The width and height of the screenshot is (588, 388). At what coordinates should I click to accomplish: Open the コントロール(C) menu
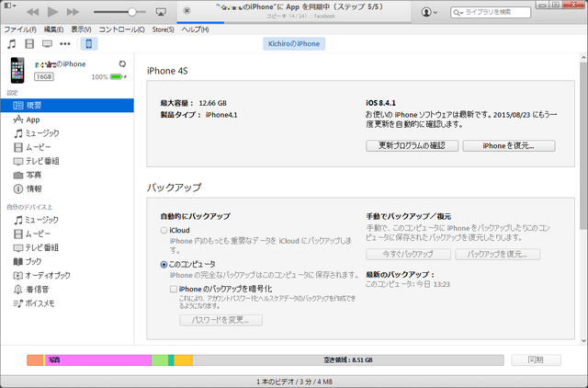121,29
